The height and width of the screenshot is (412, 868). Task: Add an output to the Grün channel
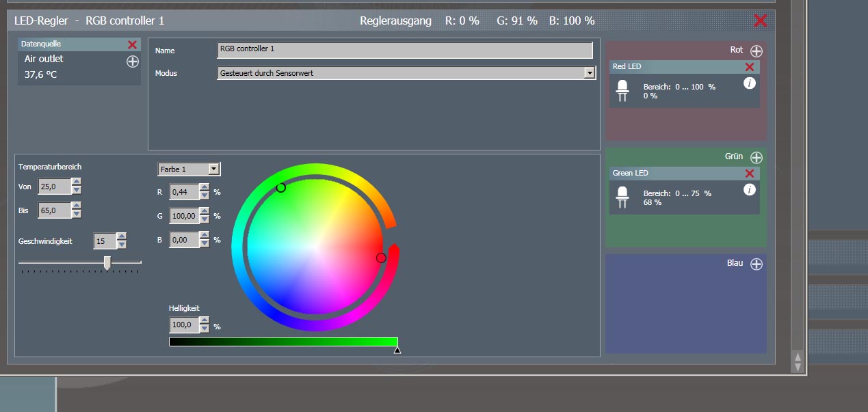[x=756, y=157]
